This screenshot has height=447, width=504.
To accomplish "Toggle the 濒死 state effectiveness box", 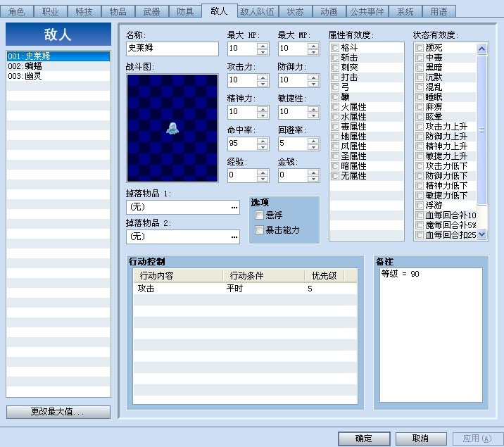I will pos(419,48).
